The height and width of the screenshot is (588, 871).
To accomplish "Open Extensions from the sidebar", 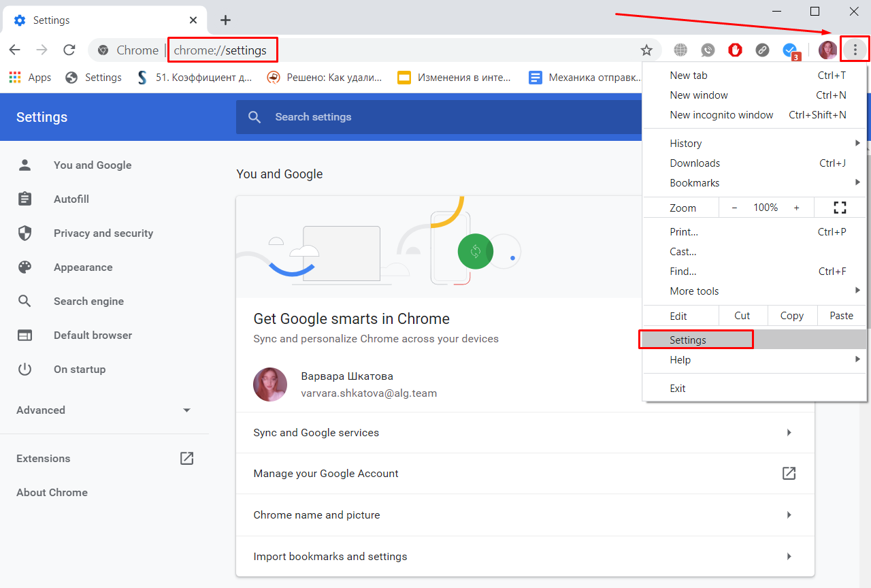I will 105,458.
